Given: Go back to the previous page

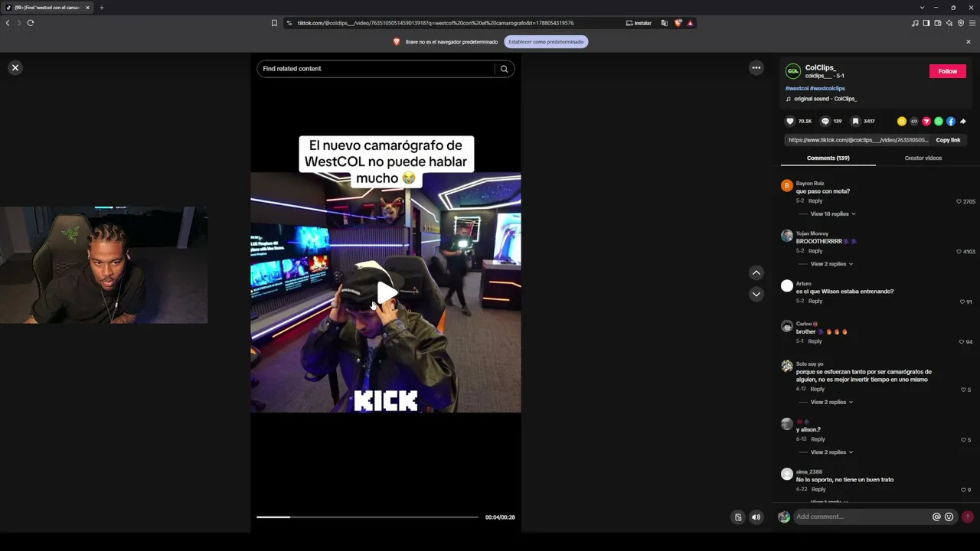Looking at the screenshot, I should click(x=8, y=23).
